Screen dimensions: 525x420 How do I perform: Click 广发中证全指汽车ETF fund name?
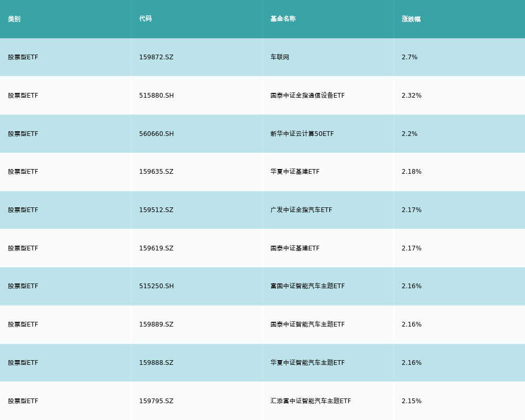(x=301, y=210)
